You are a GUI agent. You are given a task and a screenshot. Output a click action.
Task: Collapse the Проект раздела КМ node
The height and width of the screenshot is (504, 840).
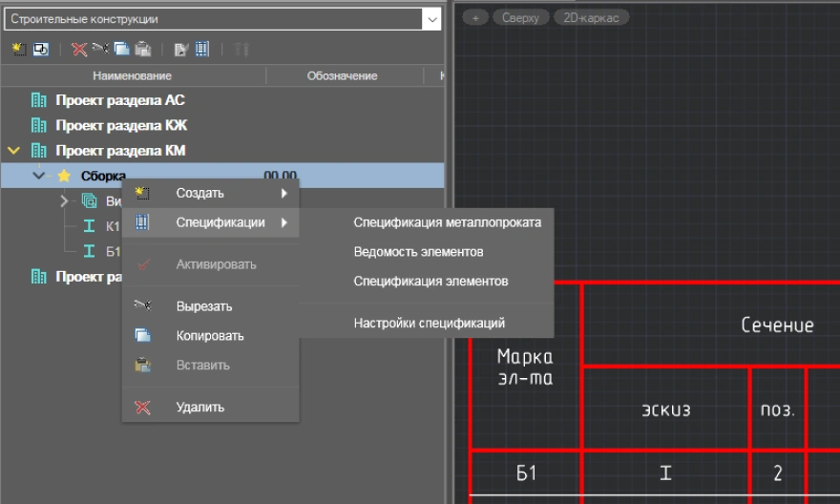tap(13, 151)
